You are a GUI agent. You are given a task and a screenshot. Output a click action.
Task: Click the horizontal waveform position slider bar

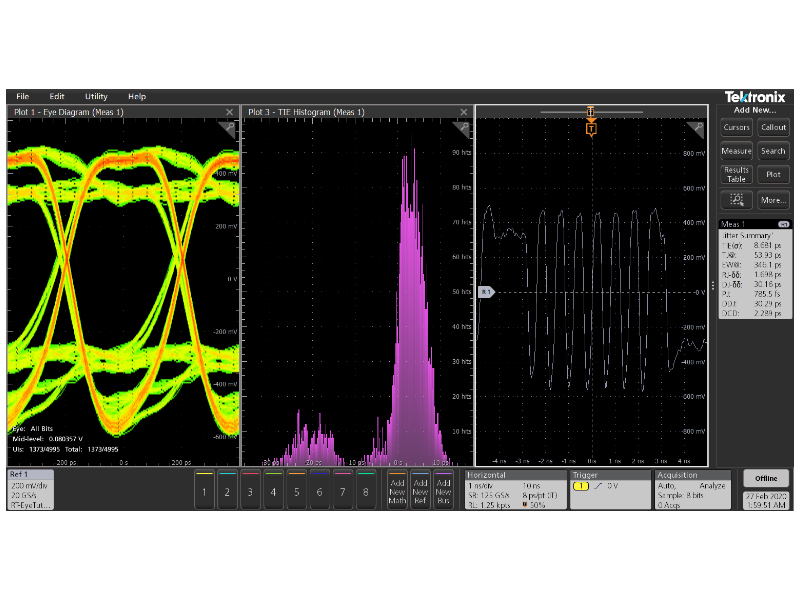pyautogui.click(x=591, y=111)
